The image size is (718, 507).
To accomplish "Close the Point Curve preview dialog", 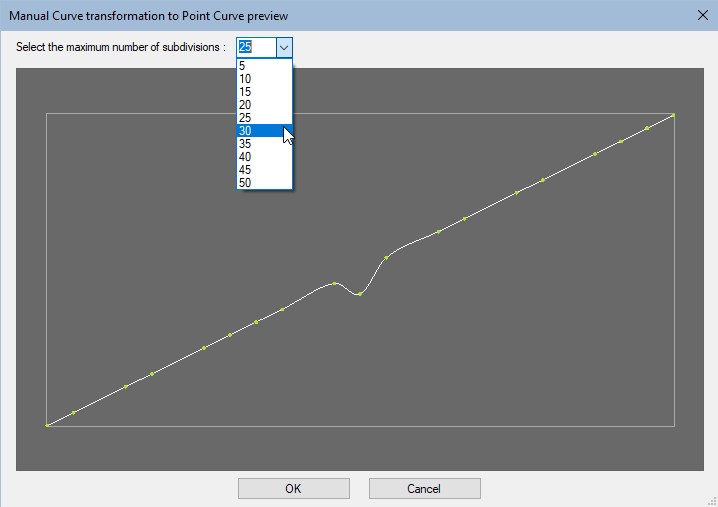I will click(x=701, y=14).
